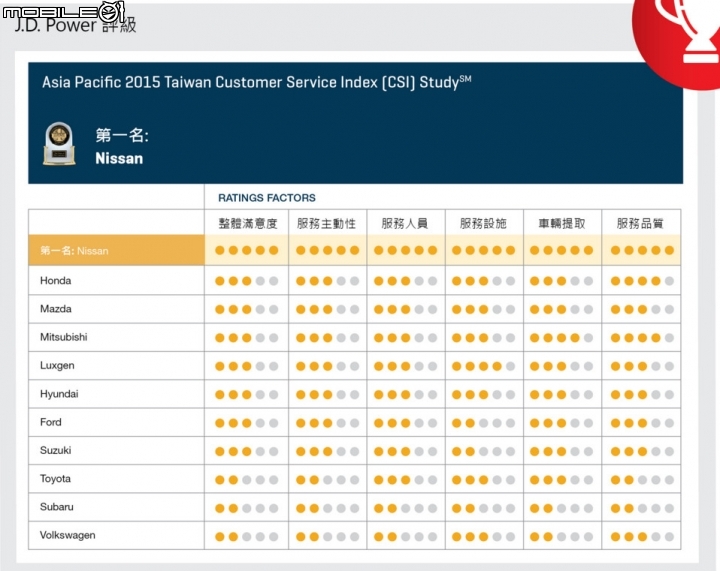Screen dimensions: 720x571
Task: Click the '服務主動性' column header
Action: (326, 224)
